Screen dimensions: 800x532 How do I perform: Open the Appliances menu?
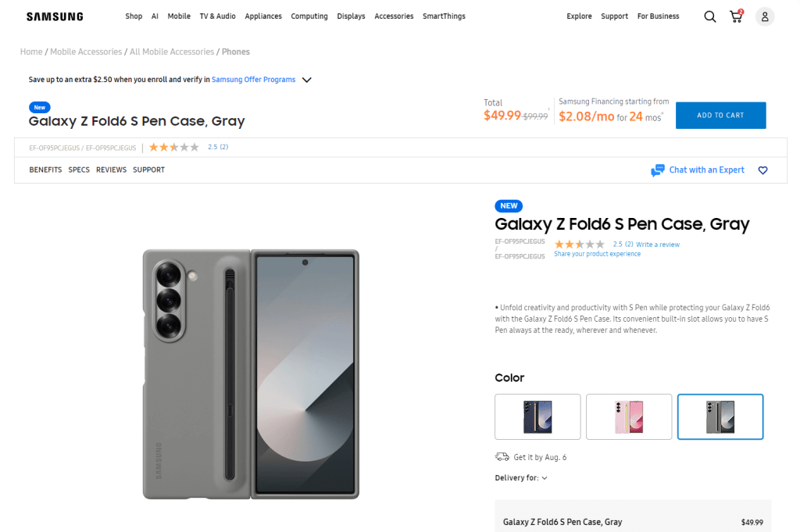(263, 16)
